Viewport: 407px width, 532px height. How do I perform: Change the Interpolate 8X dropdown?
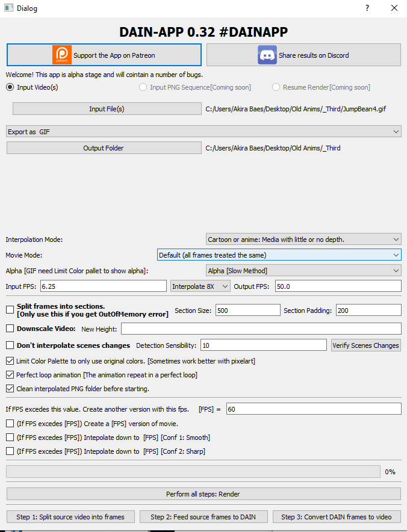200,286
